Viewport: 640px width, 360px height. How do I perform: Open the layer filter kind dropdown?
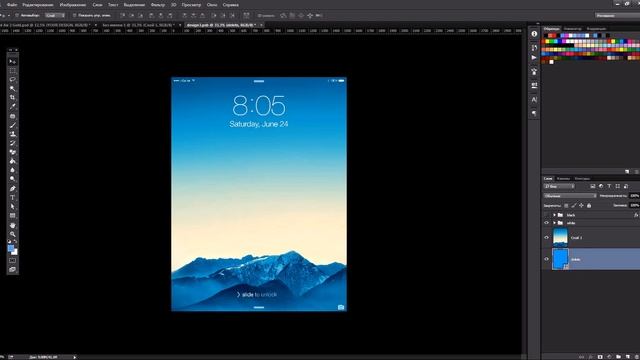point(559,186)
